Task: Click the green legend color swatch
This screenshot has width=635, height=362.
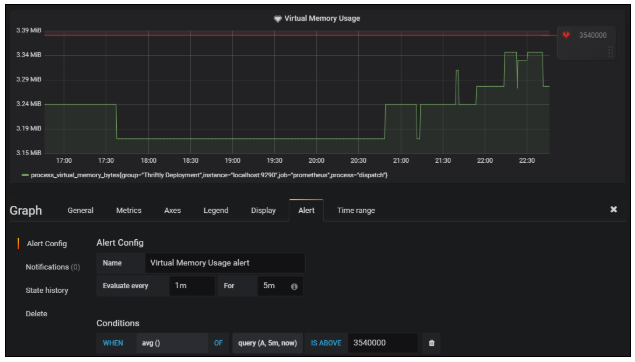Action: pyautogui.click(x=25, y=175)
